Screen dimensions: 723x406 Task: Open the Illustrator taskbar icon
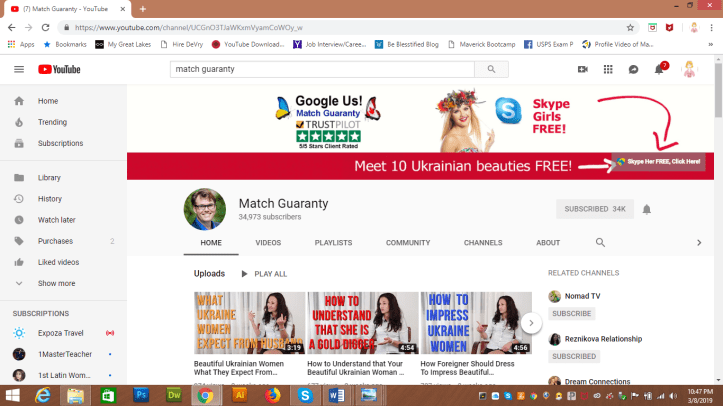point(240,395)
